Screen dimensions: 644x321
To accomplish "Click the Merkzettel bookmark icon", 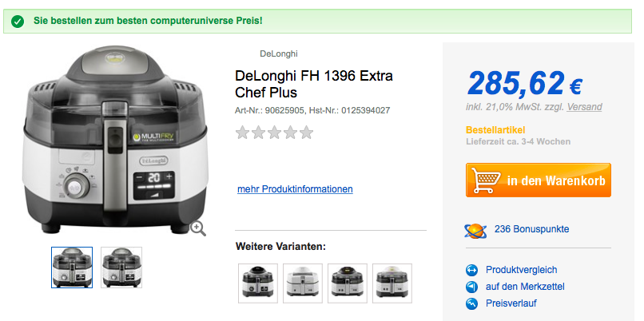I will (472, 287).
